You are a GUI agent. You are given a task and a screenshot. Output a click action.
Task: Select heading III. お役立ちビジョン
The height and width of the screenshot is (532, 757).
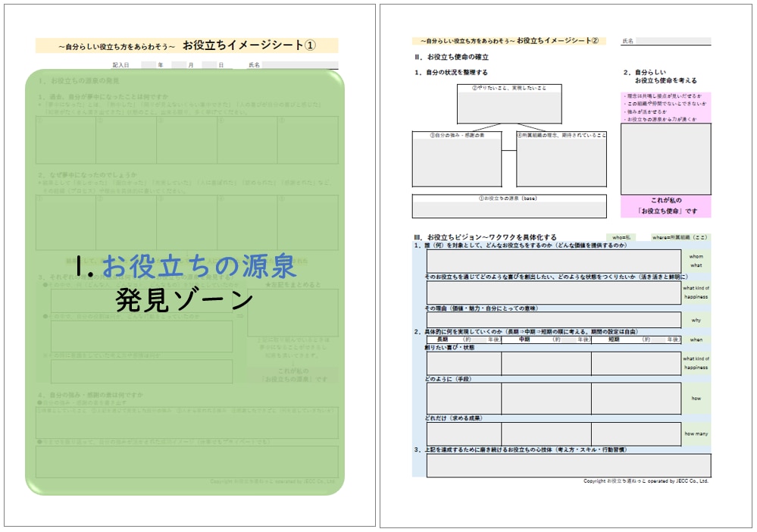[485, 237]
